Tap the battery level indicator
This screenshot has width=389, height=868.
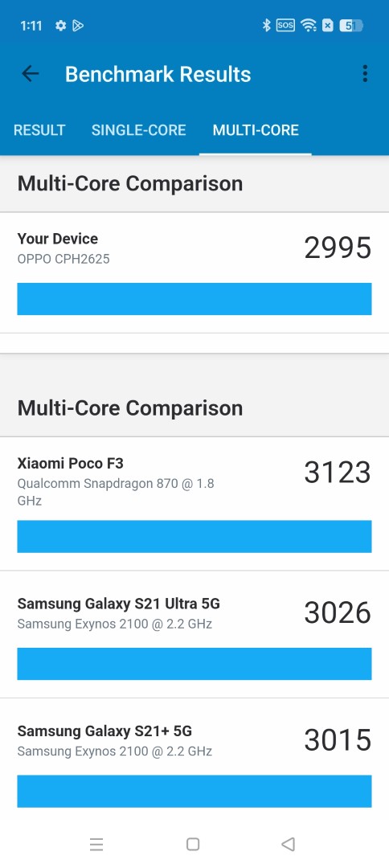pos(350,26)
